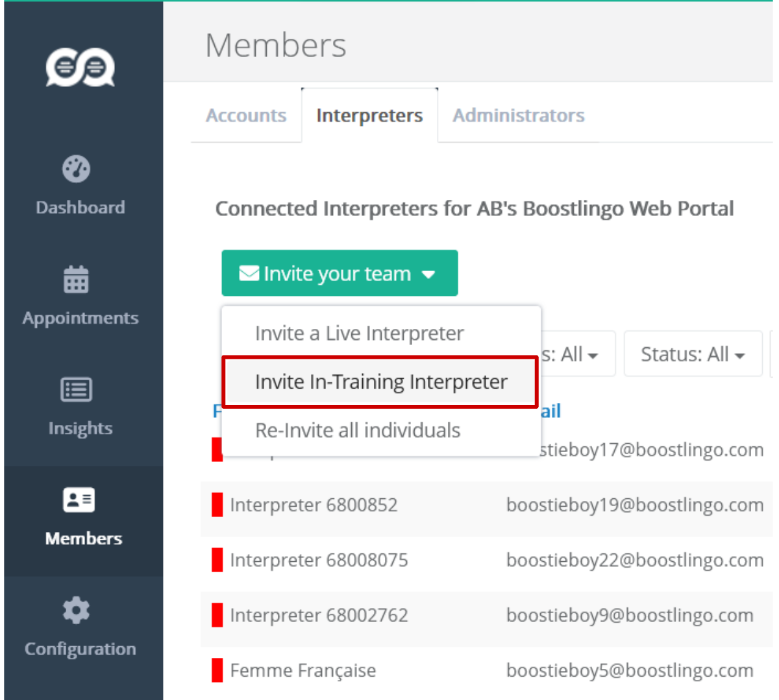Click red status marker for Interpreter 68002762
Screen dimensions: 779x700
click(x=217, y=616)
